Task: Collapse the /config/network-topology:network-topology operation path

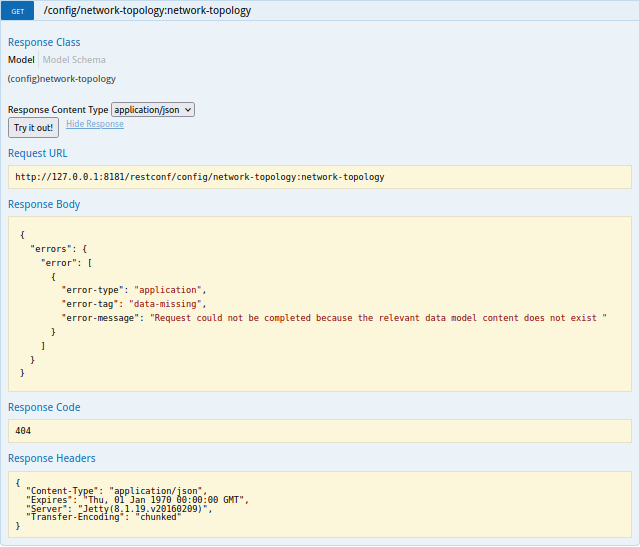Action: click(147, 10)
